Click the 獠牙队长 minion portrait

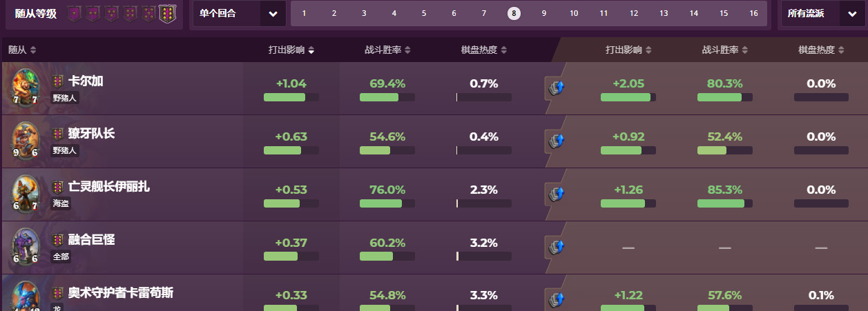pos(26,141)
